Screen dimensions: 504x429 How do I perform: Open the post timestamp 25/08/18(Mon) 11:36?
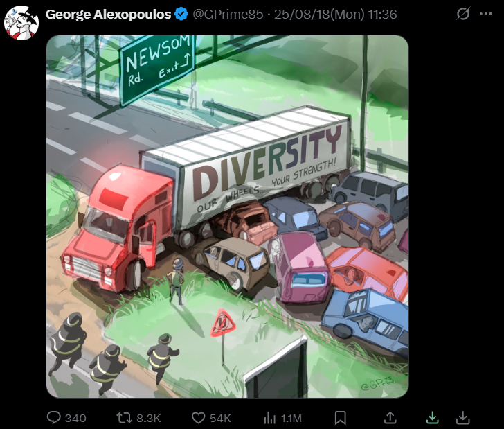click(336, 14)
